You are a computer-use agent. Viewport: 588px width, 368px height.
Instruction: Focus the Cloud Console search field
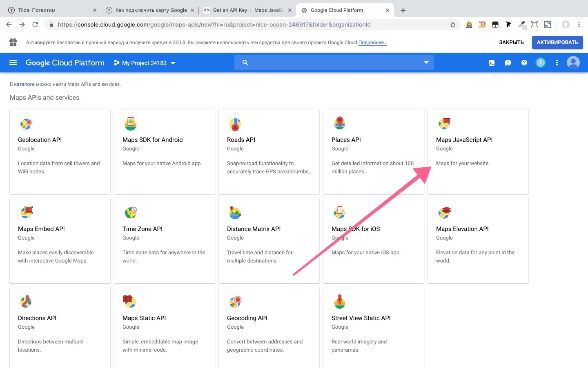coord(334,63)
